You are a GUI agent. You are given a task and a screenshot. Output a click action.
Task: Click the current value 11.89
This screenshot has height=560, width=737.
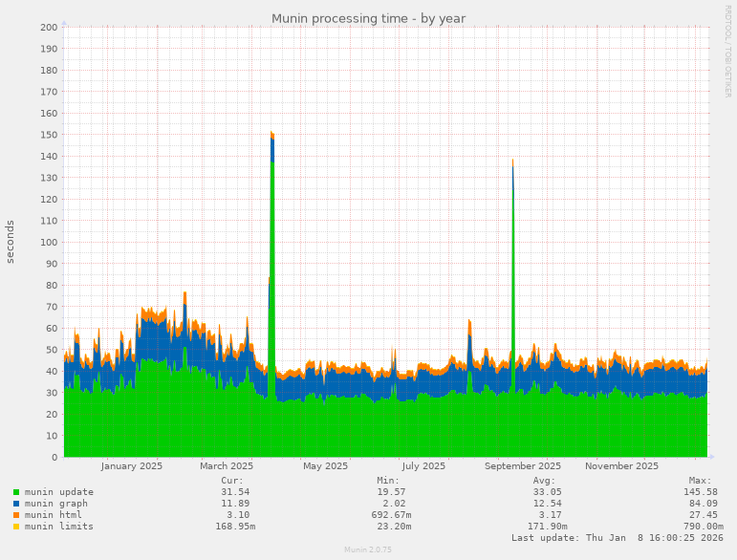point(235,504)
